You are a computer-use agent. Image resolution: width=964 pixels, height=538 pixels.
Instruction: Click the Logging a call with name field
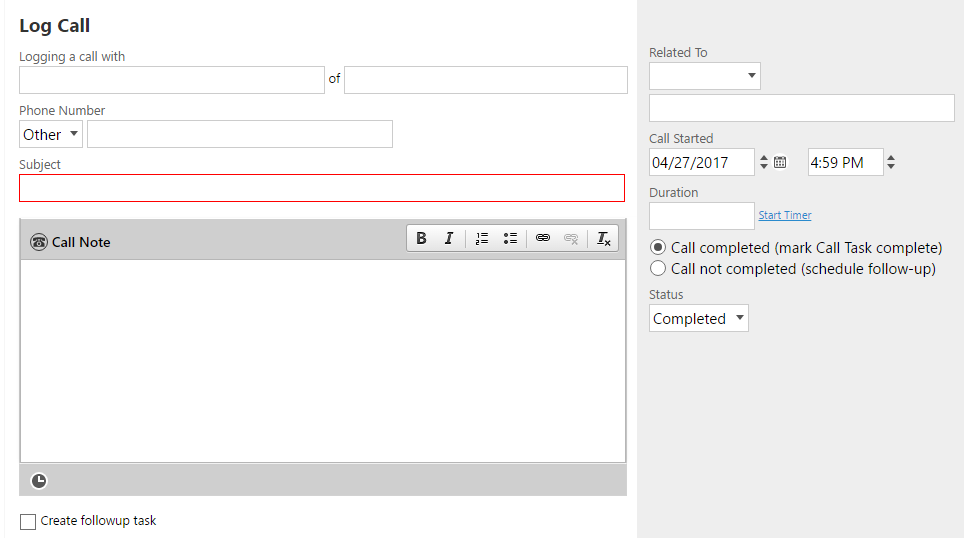(172, 80)
